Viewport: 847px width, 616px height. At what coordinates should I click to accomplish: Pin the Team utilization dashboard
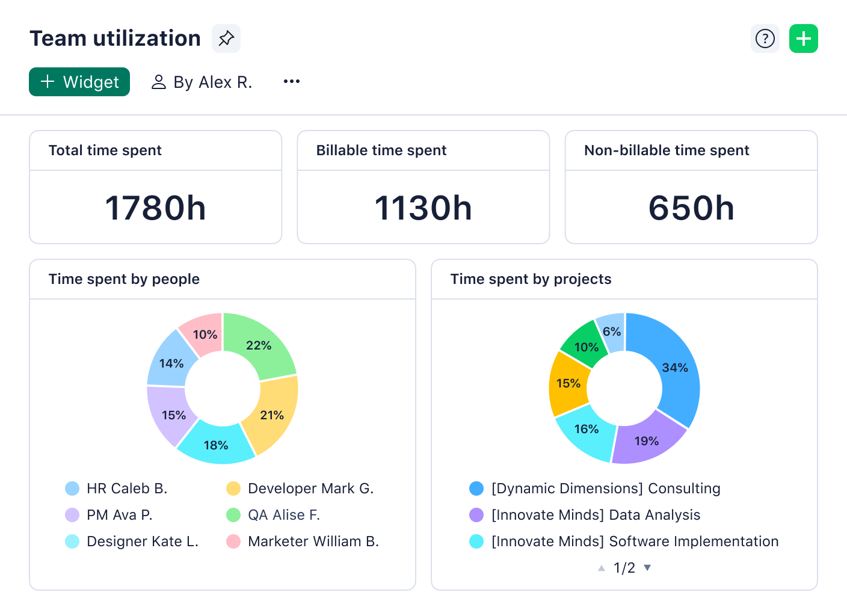click(x=226, y=38)
